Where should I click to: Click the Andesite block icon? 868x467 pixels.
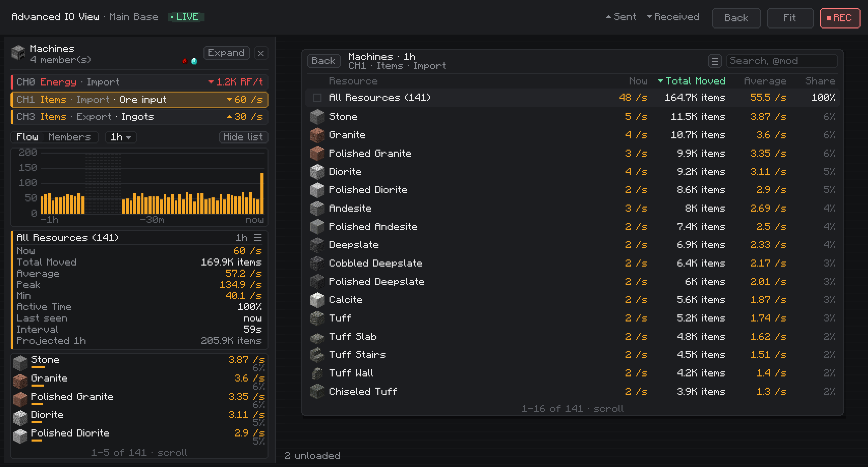(317, 208)
